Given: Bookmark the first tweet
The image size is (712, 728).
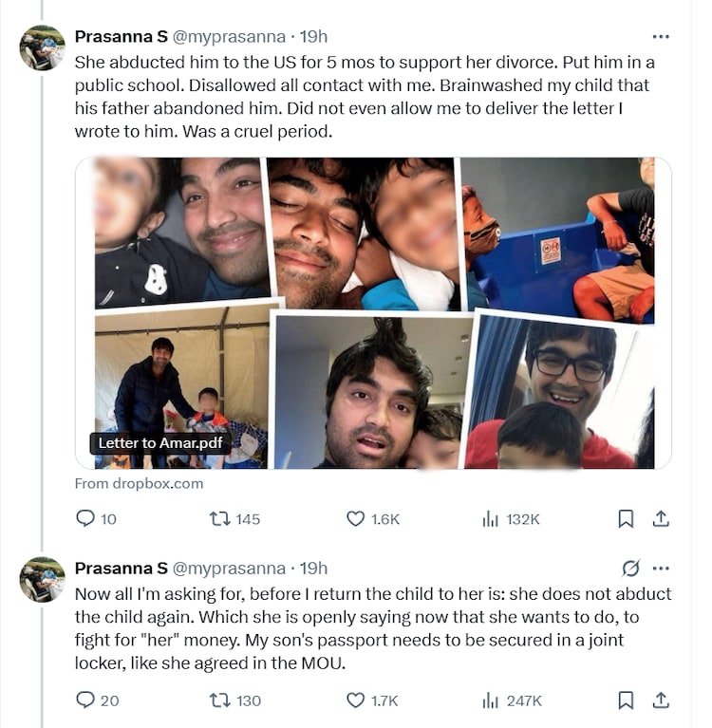Looking at the screenshot, I should click(626, 519).
